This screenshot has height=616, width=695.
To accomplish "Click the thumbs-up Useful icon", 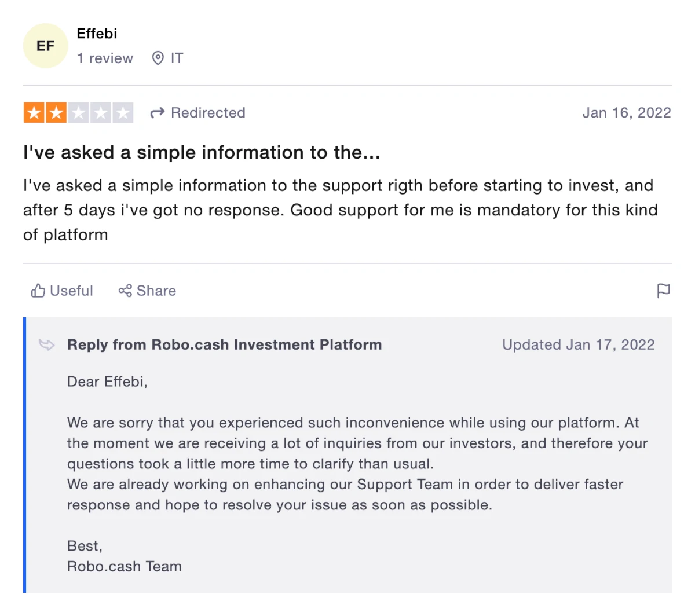I will (x=38, y=291).
